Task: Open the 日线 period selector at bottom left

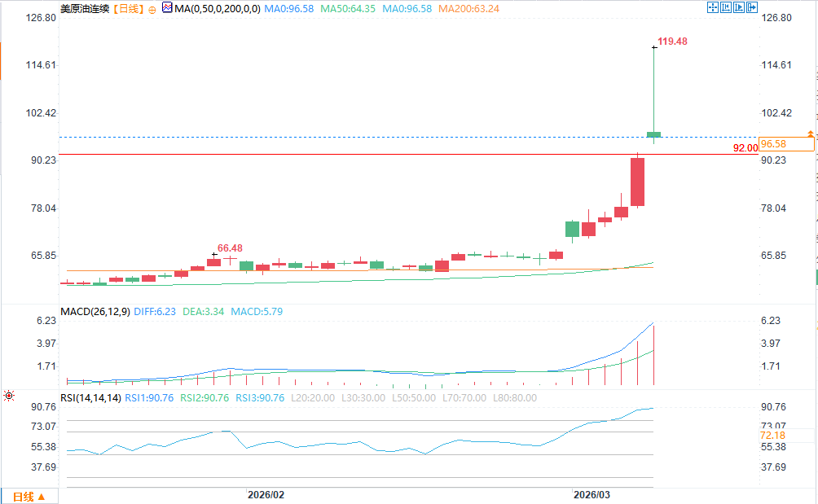Action: [x=29, y=497]
